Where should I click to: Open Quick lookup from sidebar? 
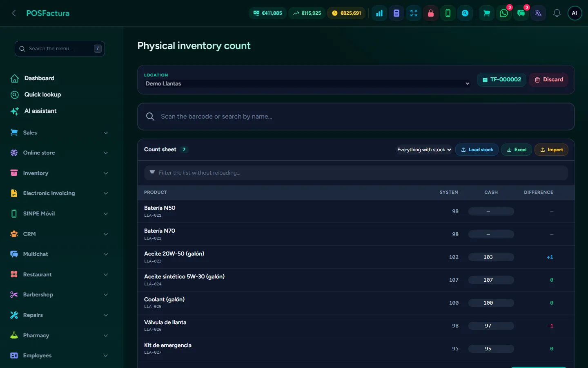pos(42,94)
